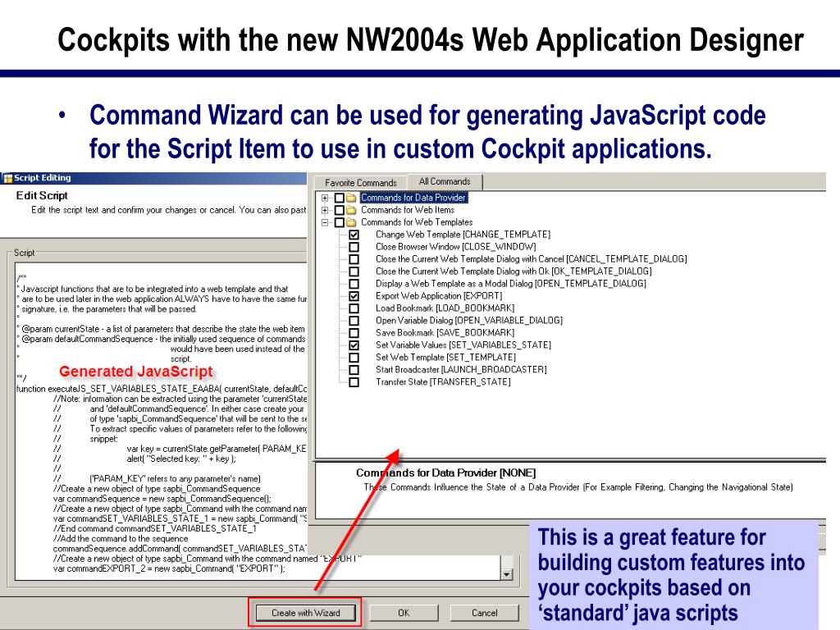Image resolution: width=840 pixels, height=630 pixels.
Task: Click the script box scroll-down arrow
Action: 506,574
